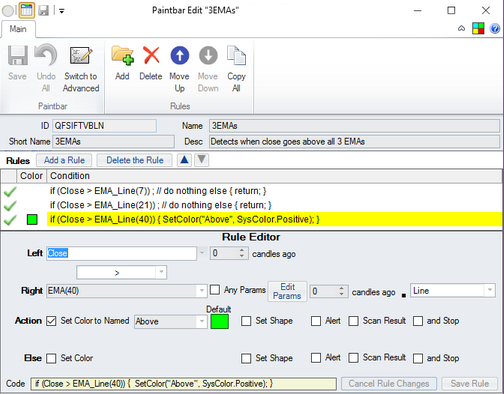Click the Save paintbar ribbon icon
The height and width of the screenshot is (394, 504).
coord(17,55)
